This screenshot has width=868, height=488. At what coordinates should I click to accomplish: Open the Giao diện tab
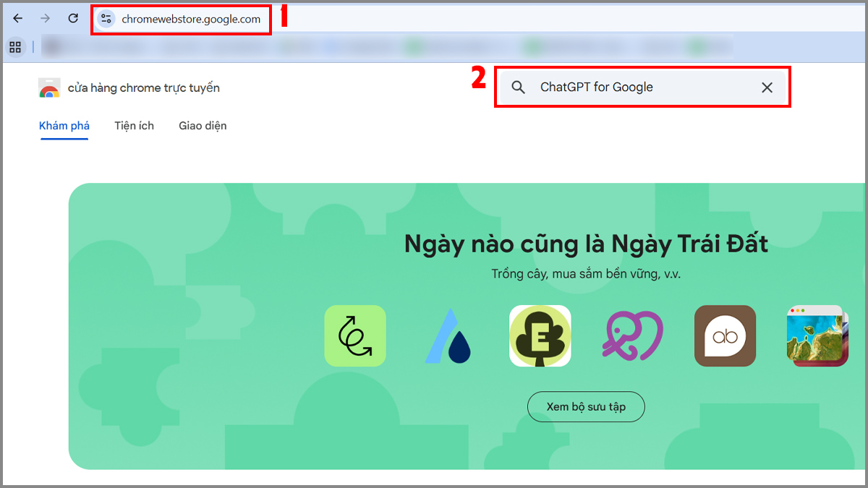pyautogui.click(x=203, y=126)
